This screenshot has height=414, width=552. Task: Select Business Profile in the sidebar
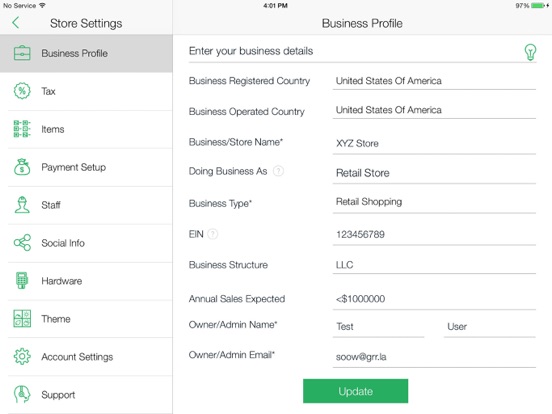[86, 54]
